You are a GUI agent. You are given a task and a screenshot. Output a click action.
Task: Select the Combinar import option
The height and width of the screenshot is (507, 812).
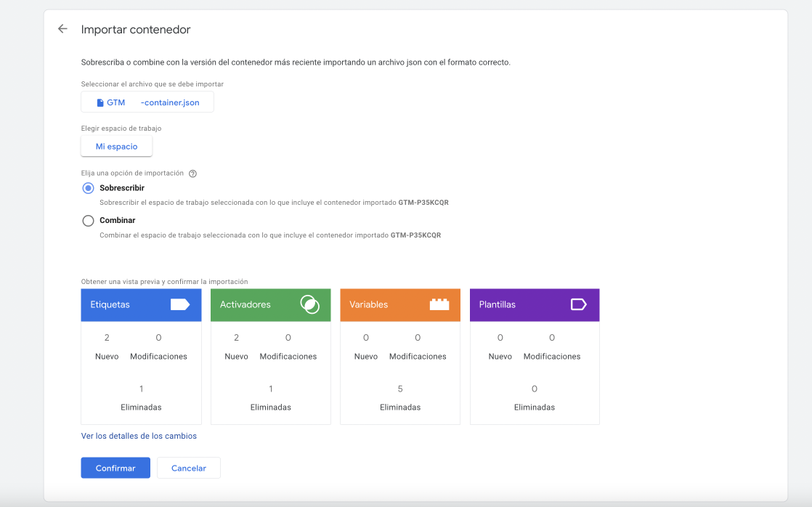(x=88, y=220)
